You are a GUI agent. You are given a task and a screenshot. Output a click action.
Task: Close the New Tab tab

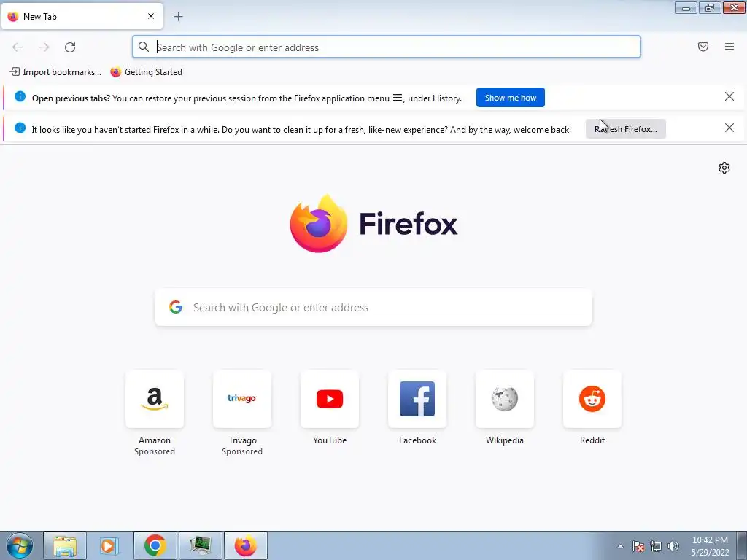(151, 16)
